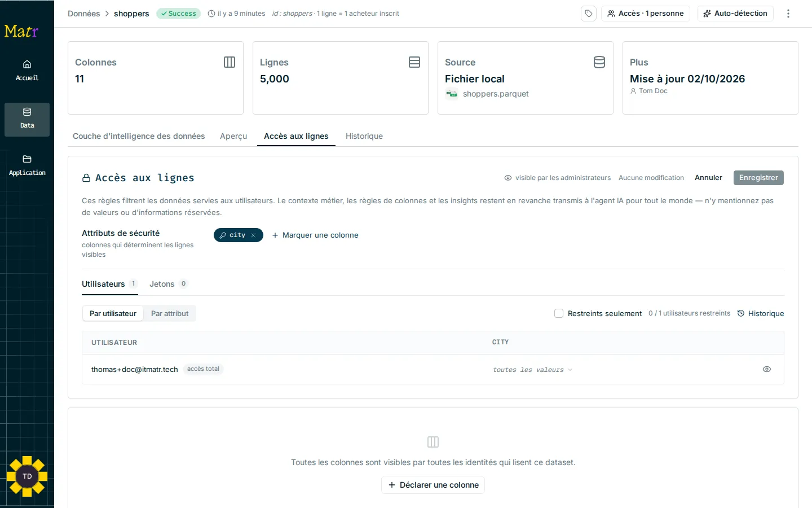The image size is (812, 508).
Task: Click the Tom Doc author name
Action: pos(653,91)
